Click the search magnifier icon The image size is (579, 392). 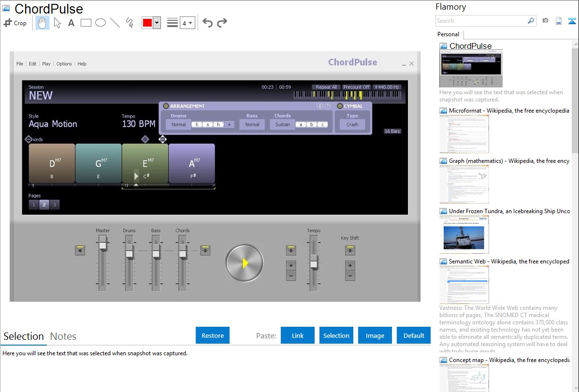(531, 21)
